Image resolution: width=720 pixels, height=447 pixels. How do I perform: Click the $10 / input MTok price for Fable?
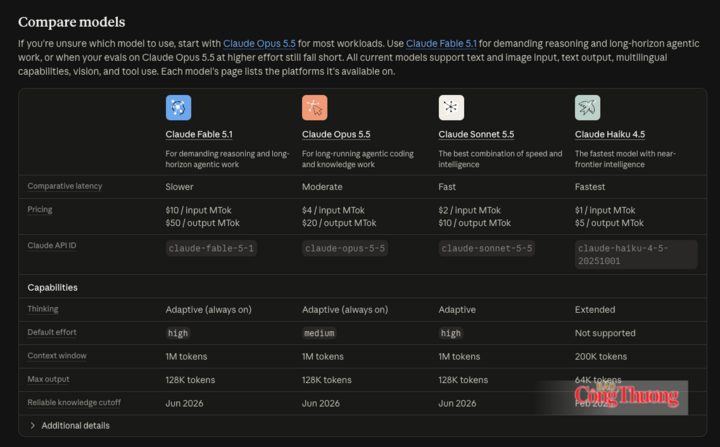point(198,210)
